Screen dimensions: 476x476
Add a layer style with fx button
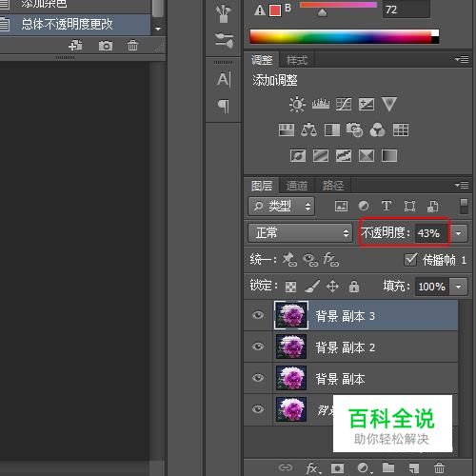313,468
